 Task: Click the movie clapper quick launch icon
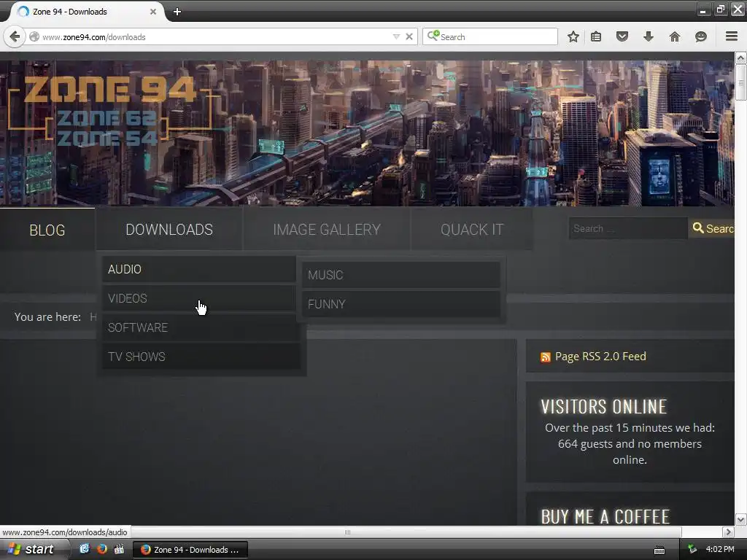[x=119, y=549]
